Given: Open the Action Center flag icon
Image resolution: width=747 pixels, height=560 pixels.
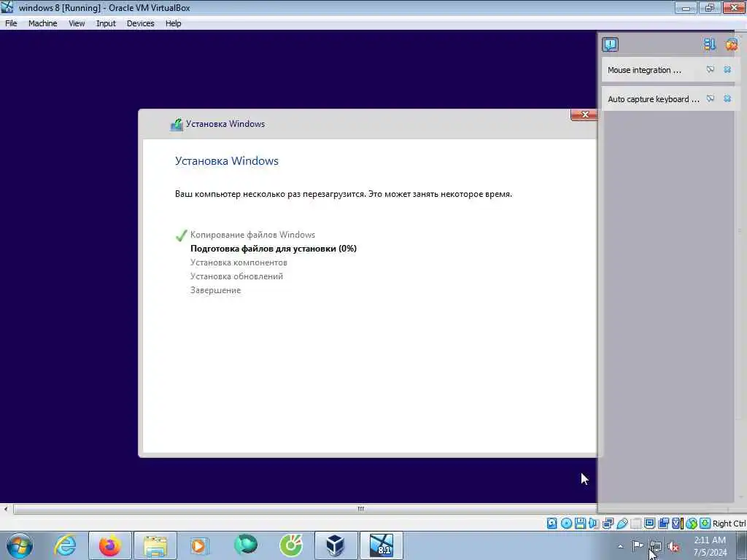Looking at the screenshot, I should pos(638,545).
